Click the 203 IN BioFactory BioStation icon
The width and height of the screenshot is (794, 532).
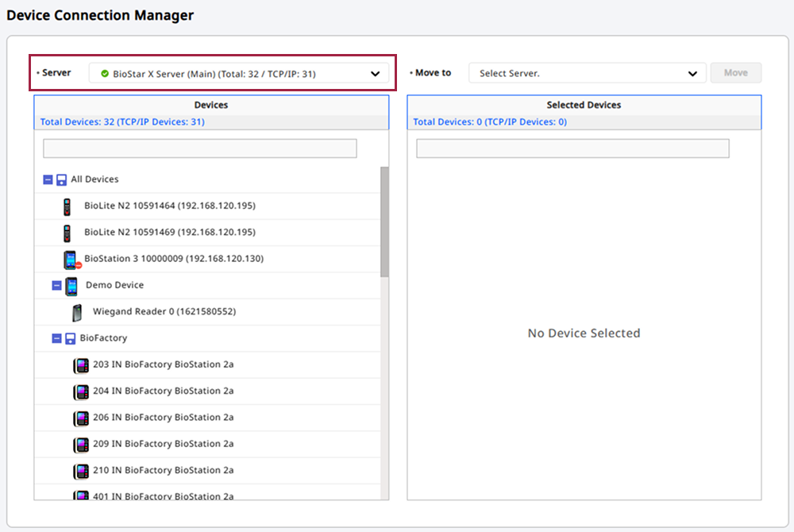coord(81,365)
